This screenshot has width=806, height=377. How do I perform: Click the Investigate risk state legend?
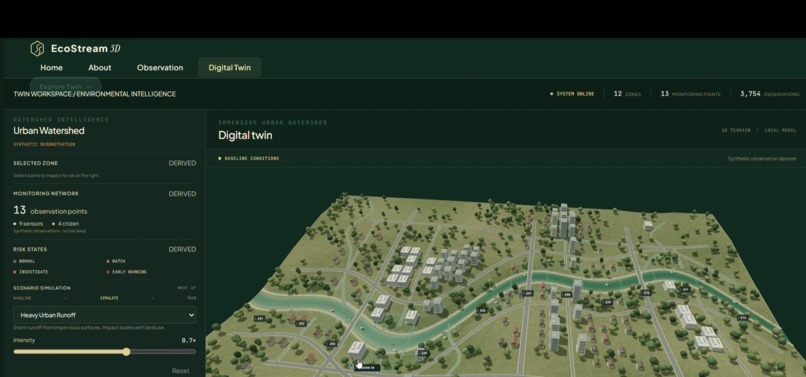(31, 272)
